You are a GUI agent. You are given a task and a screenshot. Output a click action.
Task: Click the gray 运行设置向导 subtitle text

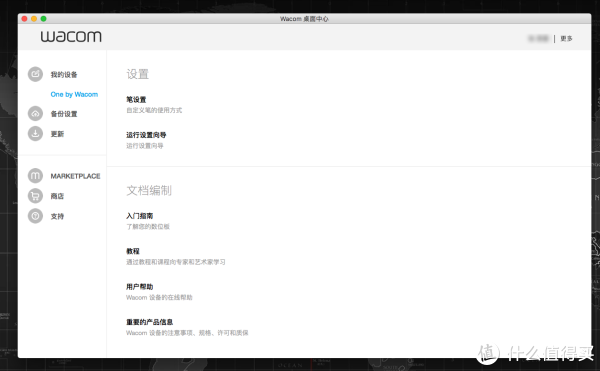(x=145, y=146)
